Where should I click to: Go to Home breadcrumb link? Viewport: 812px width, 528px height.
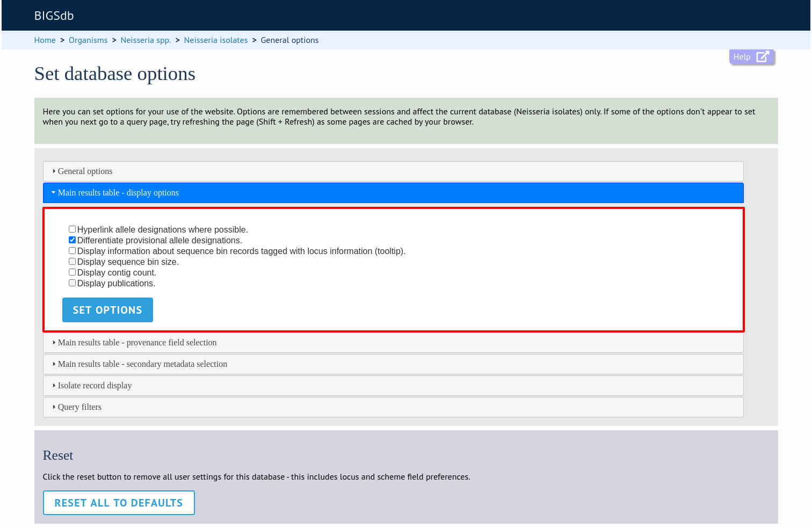point(45,40)
